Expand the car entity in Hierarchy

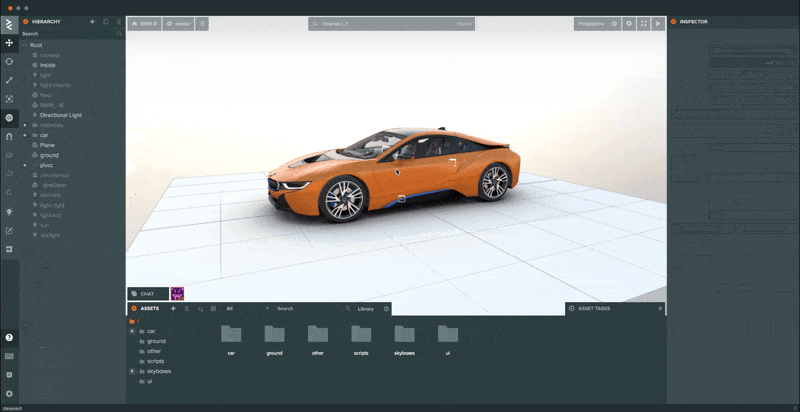[24, 135]
